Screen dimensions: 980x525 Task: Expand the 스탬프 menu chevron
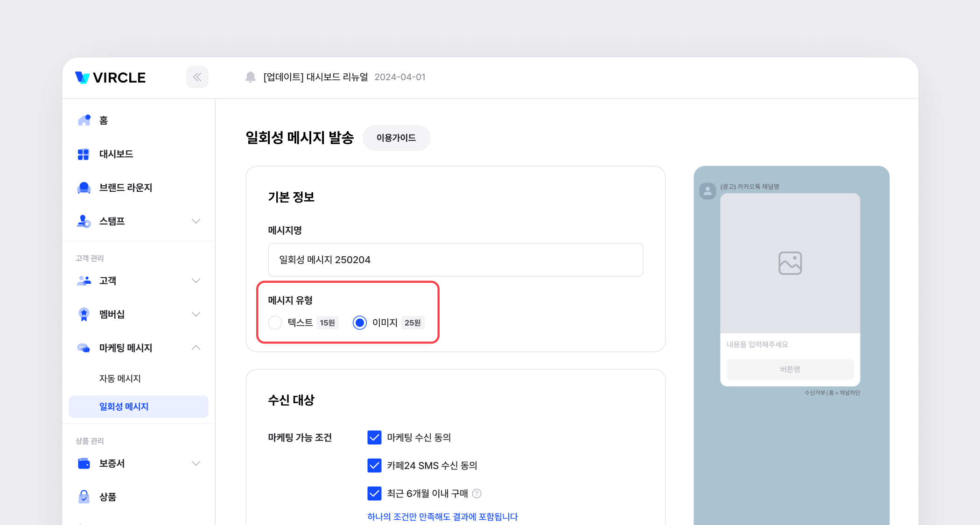point(196,221)
